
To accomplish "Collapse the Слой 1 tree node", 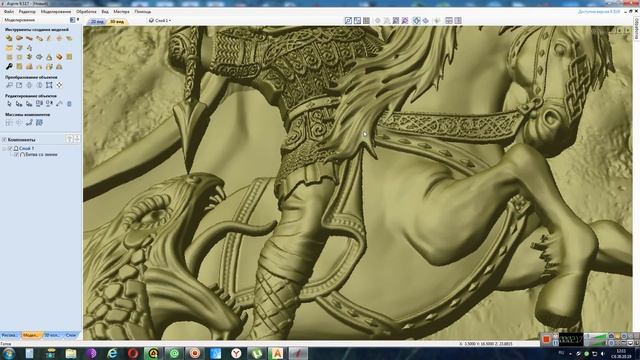I will (4, 148).
